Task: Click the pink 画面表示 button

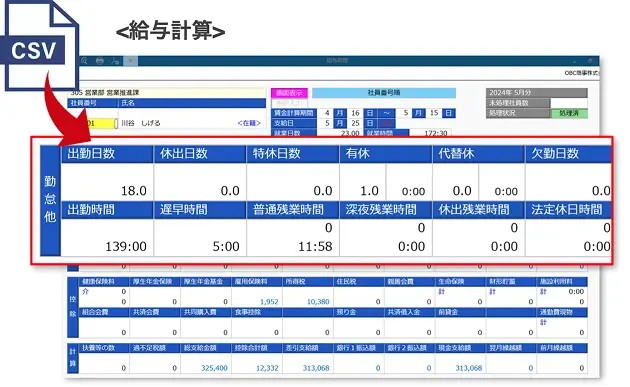Action: coord(289,93)
